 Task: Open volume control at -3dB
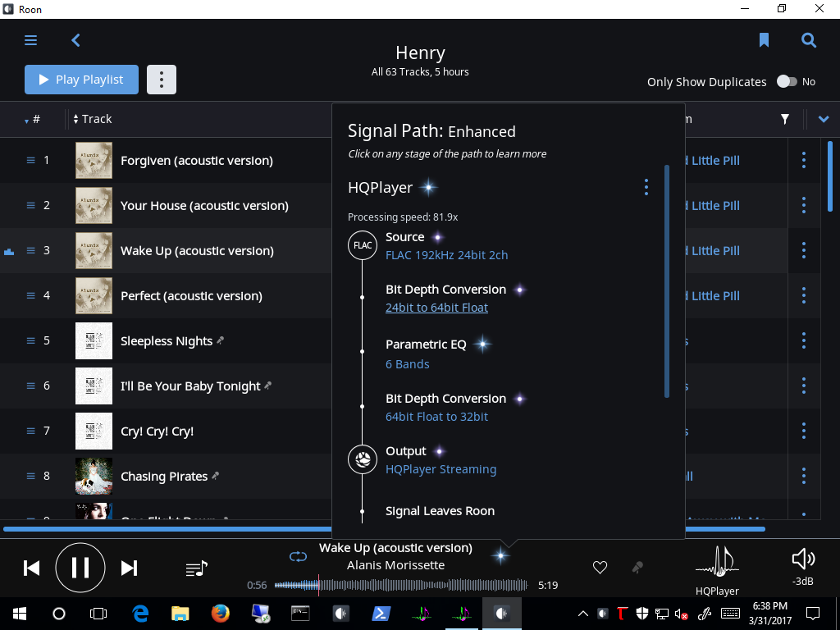coord(803,567)
